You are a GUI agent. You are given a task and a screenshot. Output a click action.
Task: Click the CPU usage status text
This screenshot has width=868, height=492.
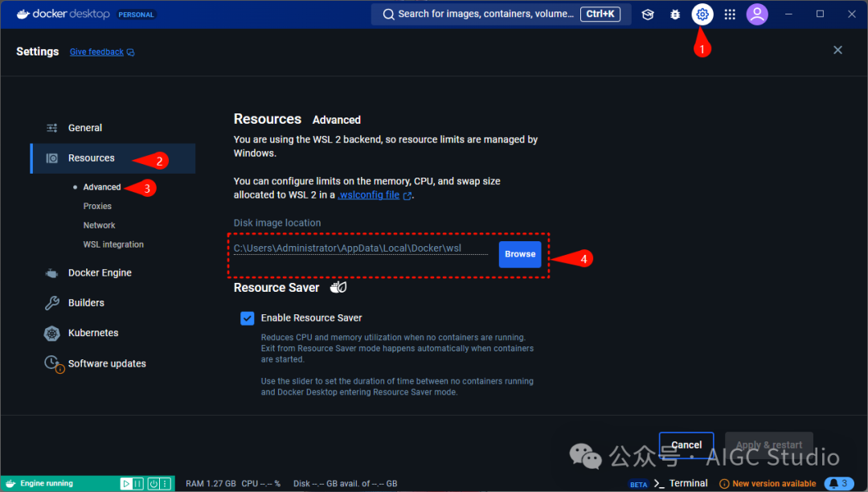click(260, 484)
